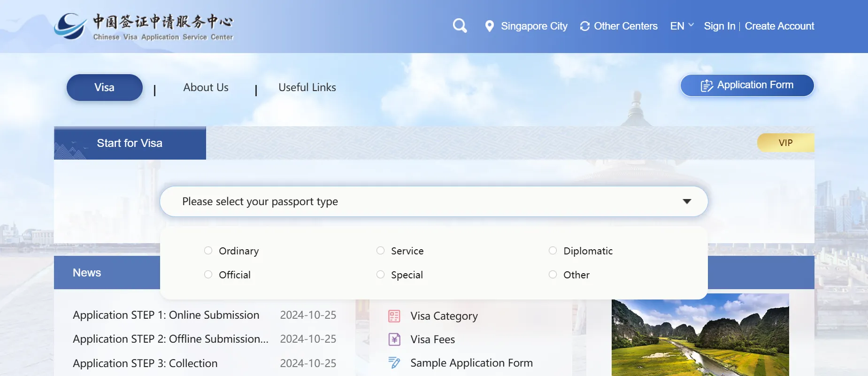Expand the EN language dropdown
Viewport: 868px width, 376px height.
(682, 26)
